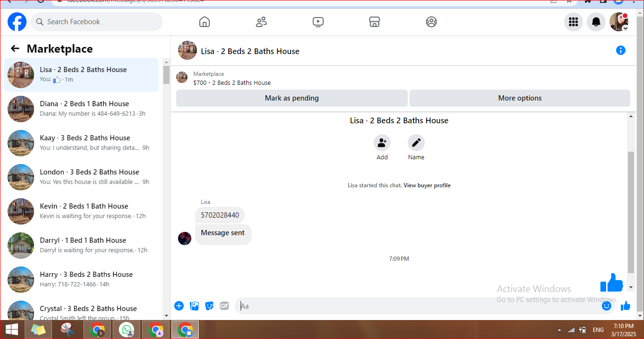Open View buyer profile link

click(427, 185)
